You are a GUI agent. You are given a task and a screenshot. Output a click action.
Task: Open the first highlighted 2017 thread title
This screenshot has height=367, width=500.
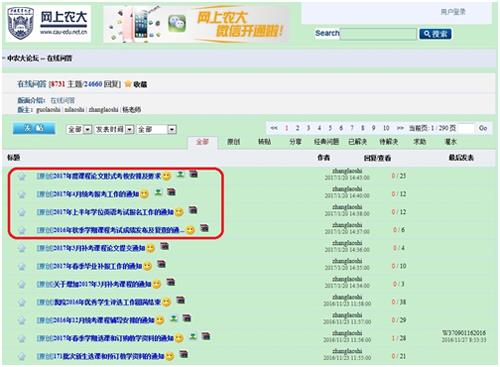pos(99,176)
